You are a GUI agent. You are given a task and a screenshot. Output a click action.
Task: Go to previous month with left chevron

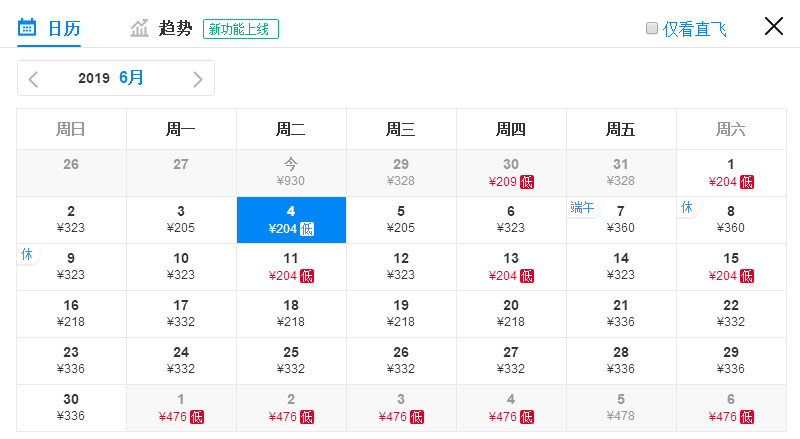[x=34, y=79]
